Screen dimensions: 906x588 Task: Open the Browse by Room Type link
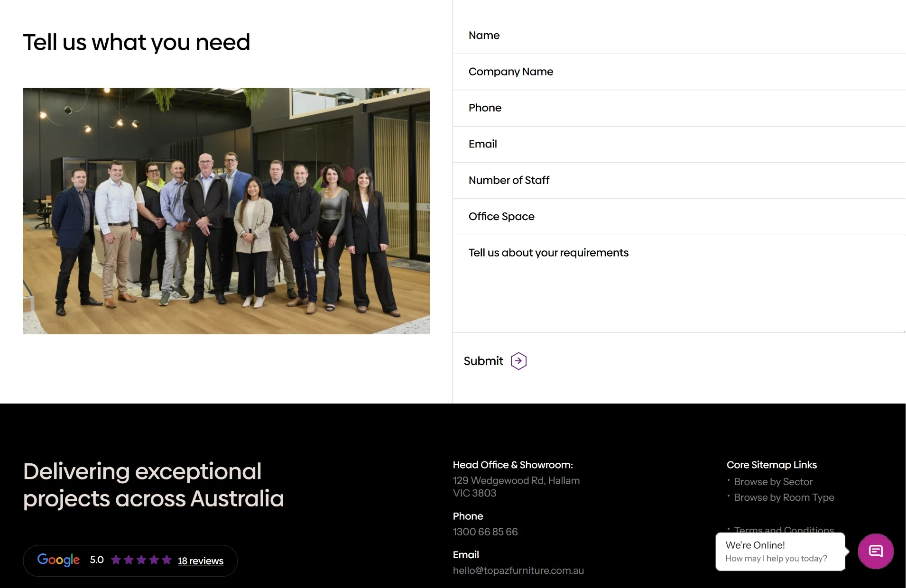click(x=784, y=497)
